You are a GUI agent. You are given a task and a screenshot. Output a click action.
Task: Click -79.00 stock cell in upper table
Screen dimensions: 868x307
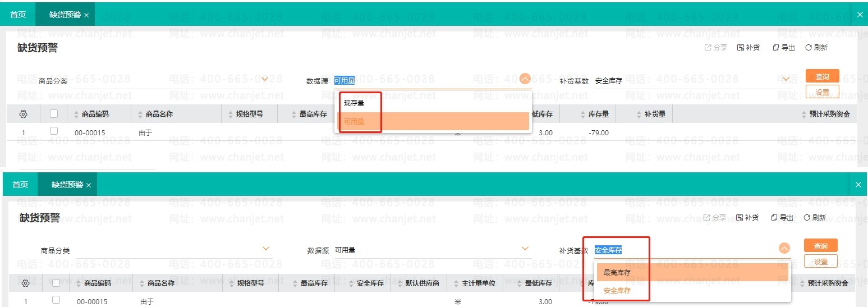(599, 133)
